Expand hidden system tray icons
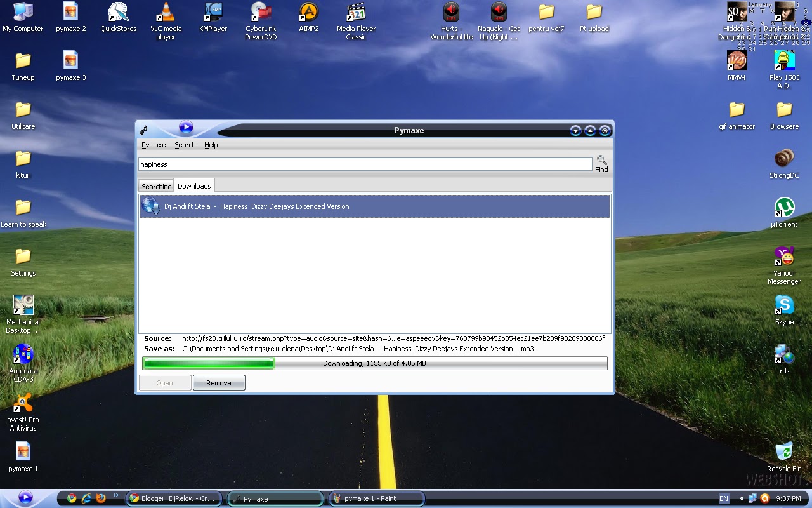 (742, 498)
